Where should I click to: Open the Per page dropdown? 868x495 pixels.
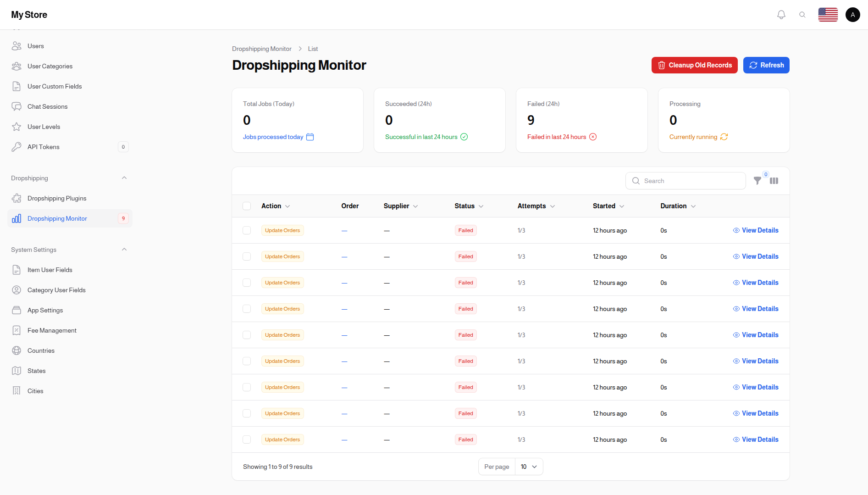pos(529,467)
